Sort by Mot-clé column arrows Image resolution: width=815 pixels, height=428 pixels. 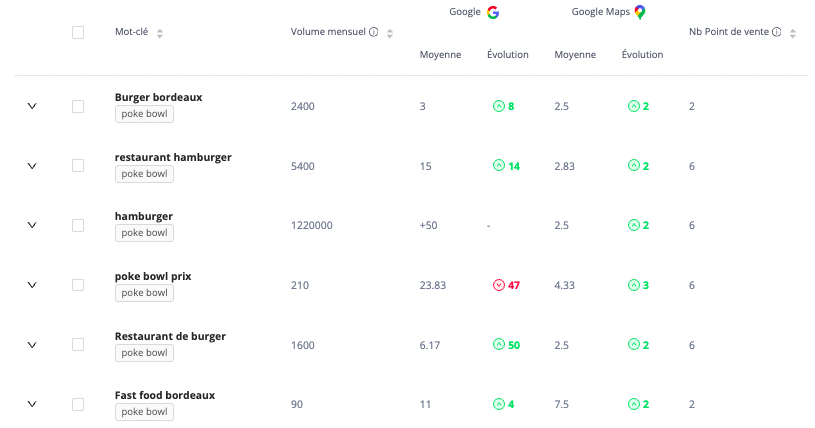pos(160,33)
